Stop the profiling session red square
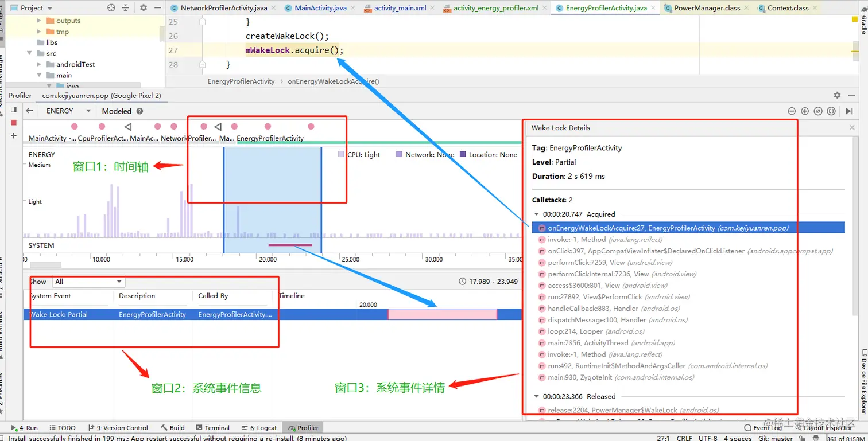Image resolution: width=868 pixels, height=441 pixels. pyautogui.click(x=14, y=123)
